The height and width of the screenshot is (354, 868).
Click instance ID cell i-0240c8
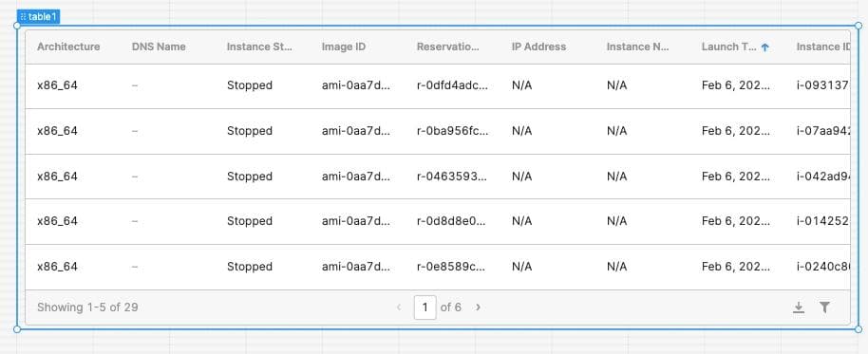point(823,267)
